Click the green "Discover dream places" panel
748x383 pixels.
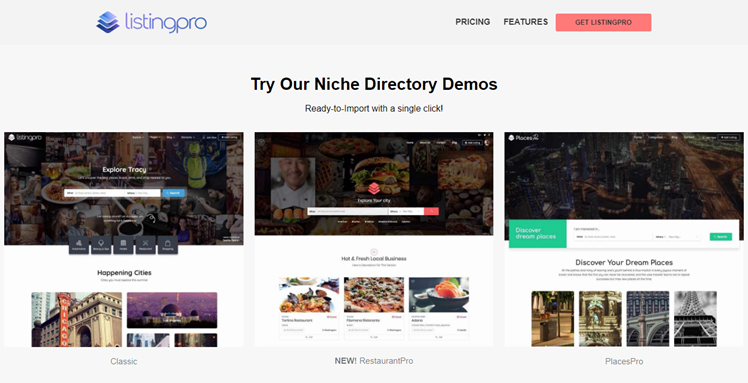coord(538,233)
